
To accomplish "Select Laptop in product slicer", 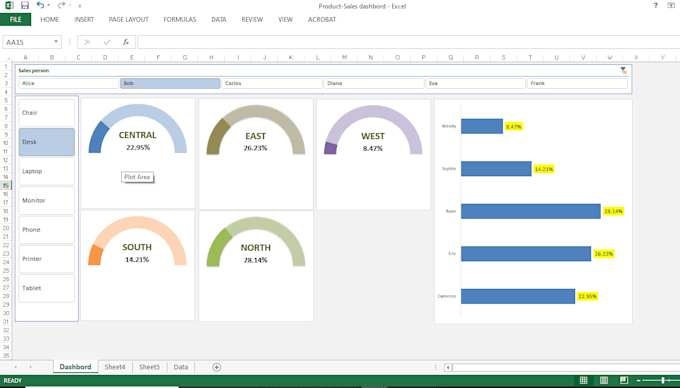I will [x=46, y=171].
